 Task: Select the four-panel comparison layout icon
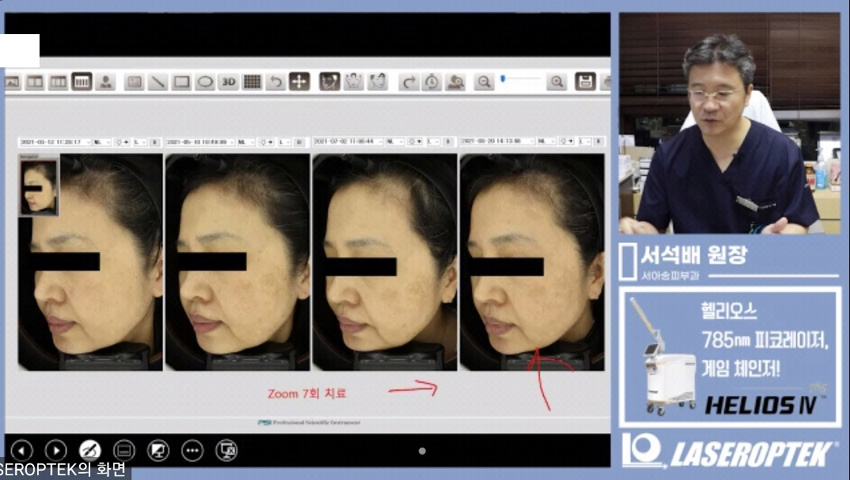coord(82,82)
